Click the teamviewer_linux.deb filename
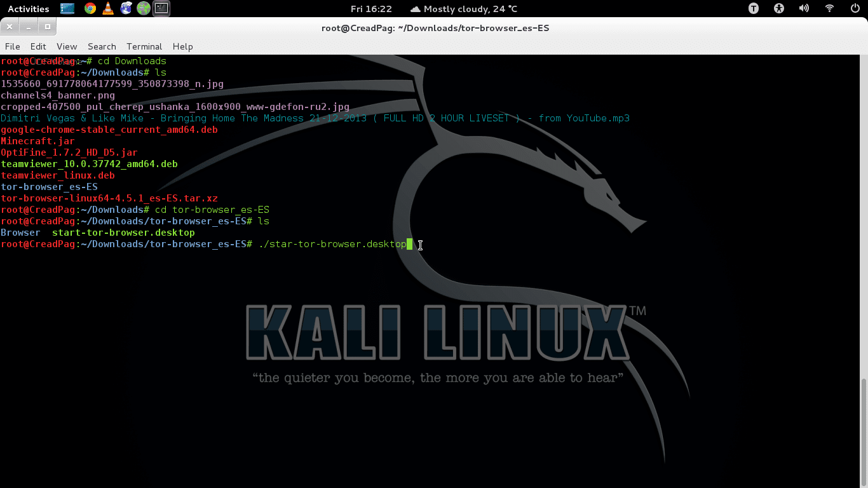 coord(58,175)
